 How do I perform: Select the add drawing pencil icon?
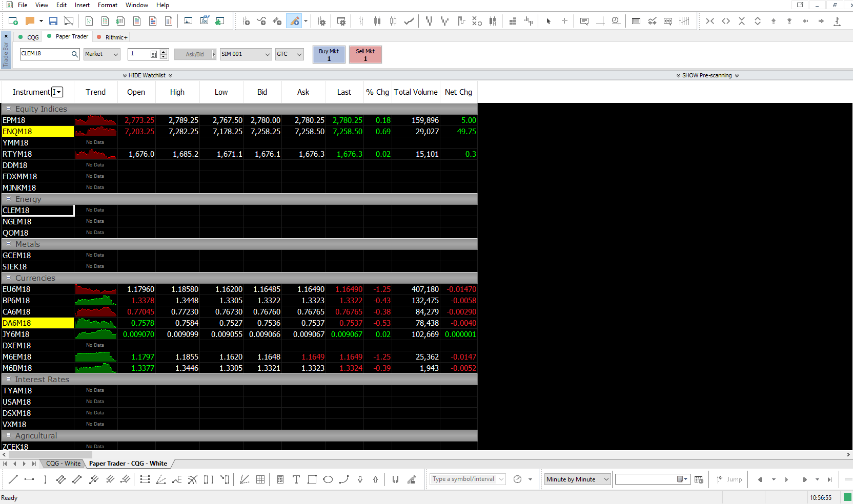(294, 21)
